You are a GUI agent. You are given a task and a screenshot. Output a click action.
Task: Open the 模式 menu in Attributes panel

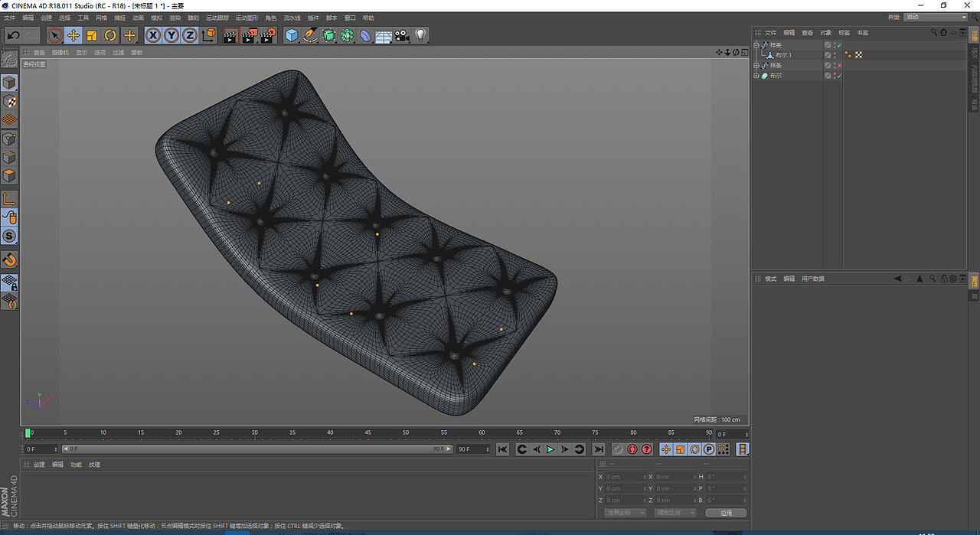(x=770, y=279)
